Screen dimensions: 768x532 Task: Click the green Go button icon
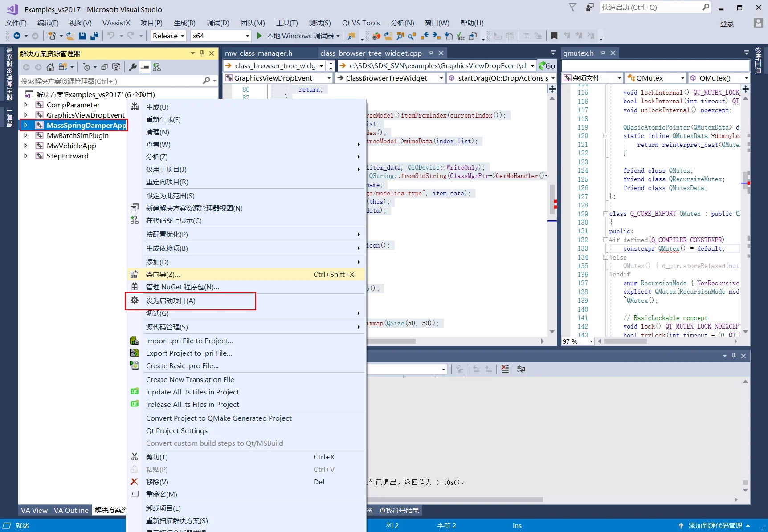click(x=547, y=66)
